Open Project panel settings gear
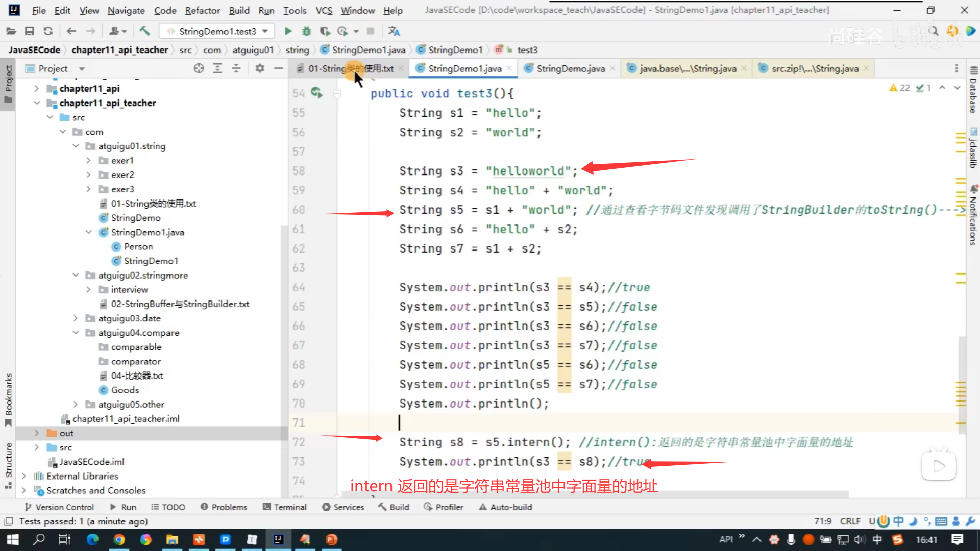The width and height of the screenshot is (980, 551). [x=260, y=68]
